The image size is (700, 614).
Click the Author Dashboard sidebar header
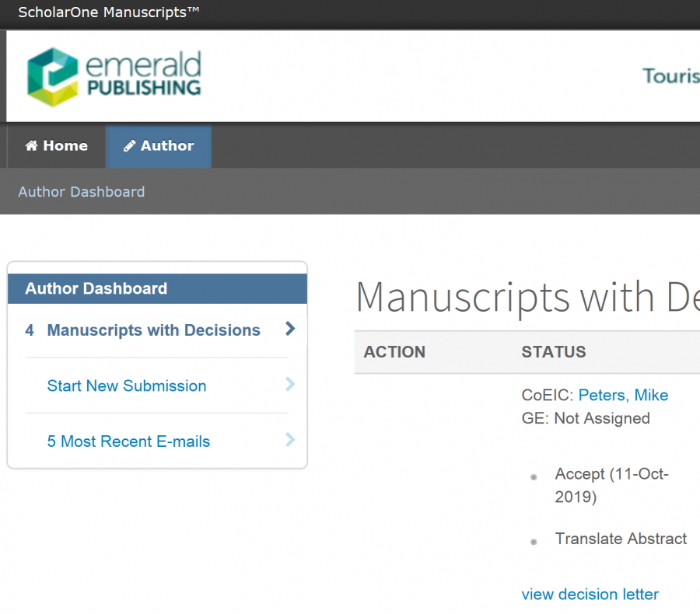pyautogui.click(x=96, y=288)
